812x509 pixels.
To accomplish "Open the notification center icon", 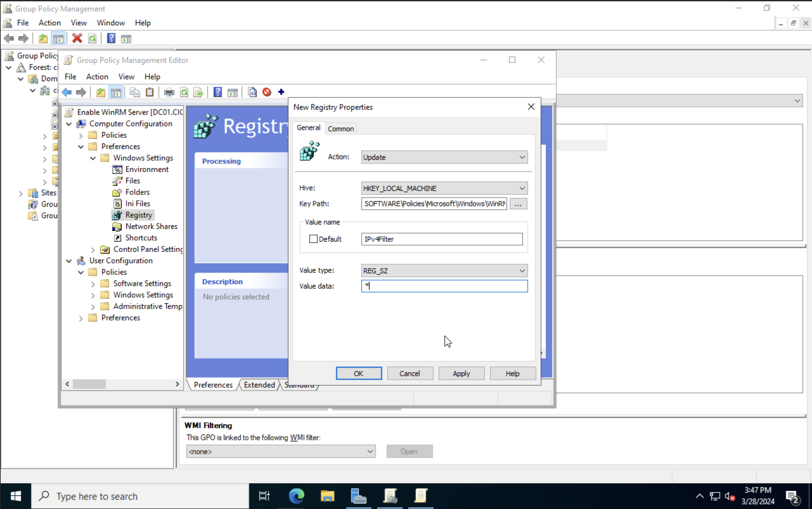I will (792, 497).
